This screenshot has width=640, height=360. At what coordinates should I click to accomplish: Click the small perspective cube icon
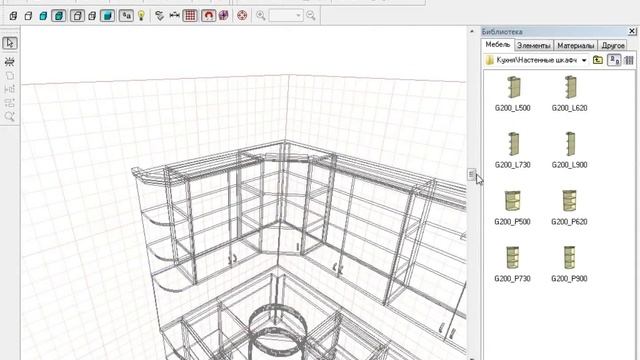coord(92,16)
